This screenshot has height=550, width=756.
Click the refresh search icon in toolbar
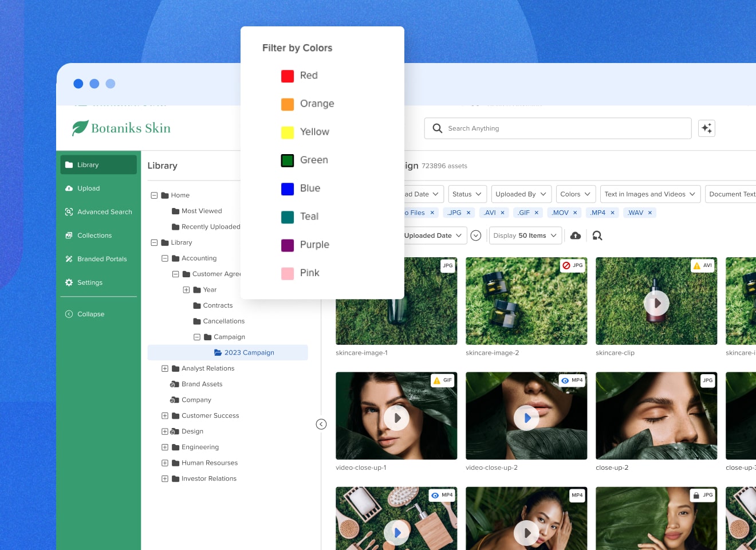(597, 235)
